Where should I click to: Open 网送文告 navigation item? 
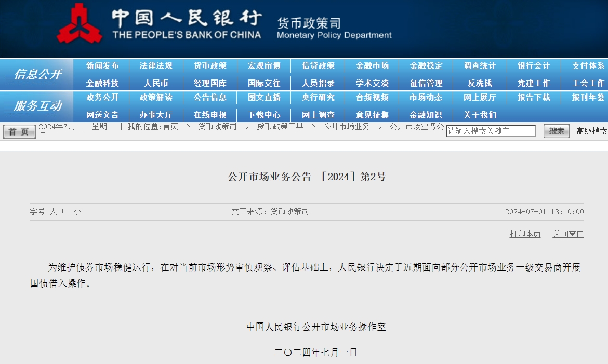click(x=102, y=115)
